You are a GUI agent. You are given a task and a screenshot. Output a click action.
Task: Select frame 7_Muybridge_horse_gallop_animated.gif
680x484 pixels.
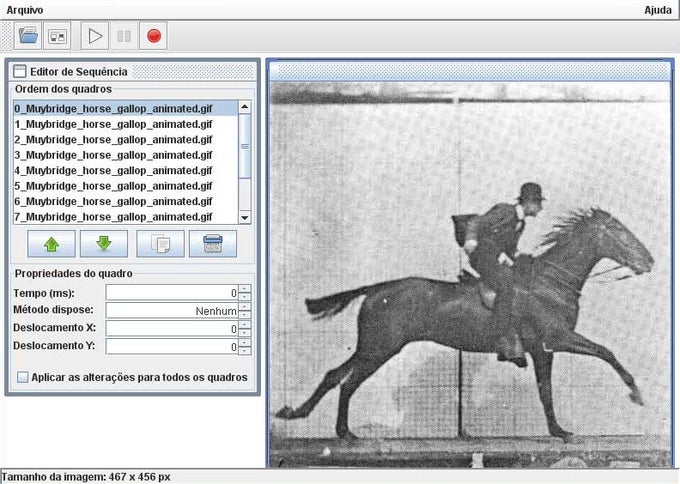126,216
